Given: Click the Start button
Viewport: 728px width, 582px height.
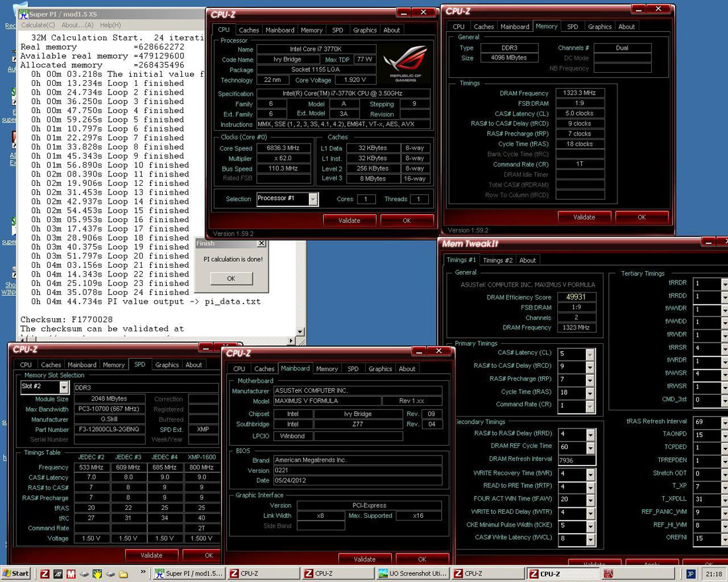Looking at the screenshot, I should coord(17,573).
